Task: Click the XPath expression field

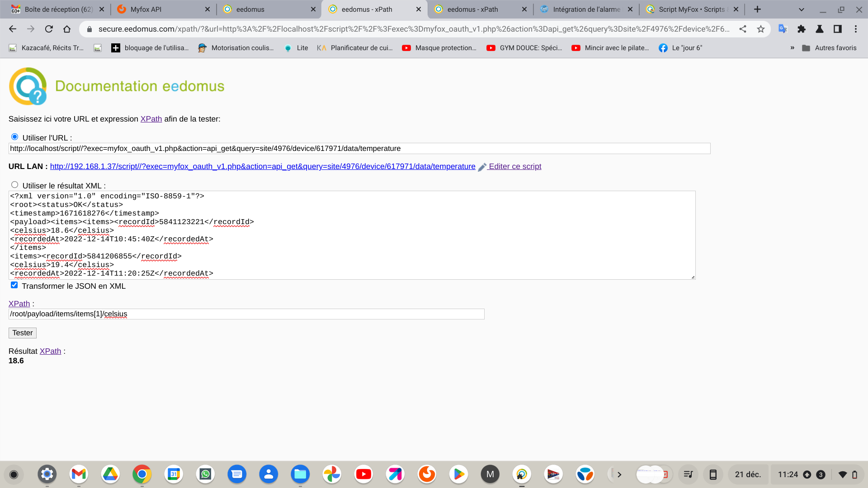Action: [246, 314]
